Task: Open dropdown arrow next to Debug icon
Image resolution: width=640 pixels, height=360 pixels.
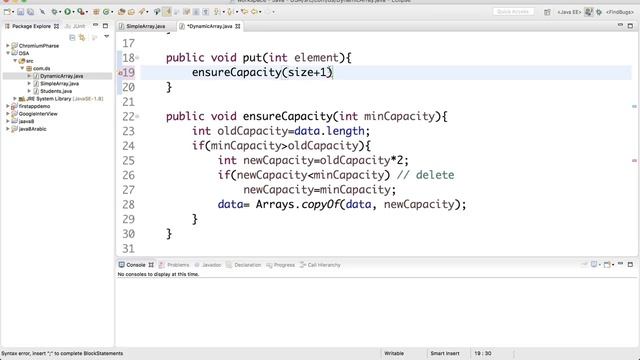Action: (60, 12)
